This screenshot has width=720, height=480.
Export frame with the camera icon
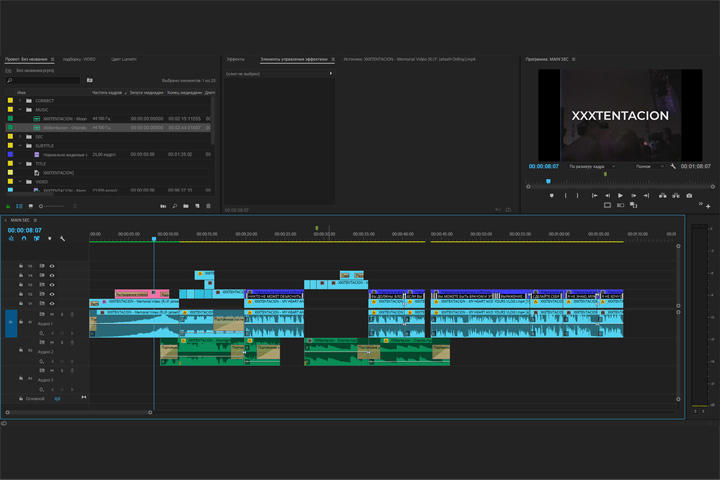pos(689,196)
